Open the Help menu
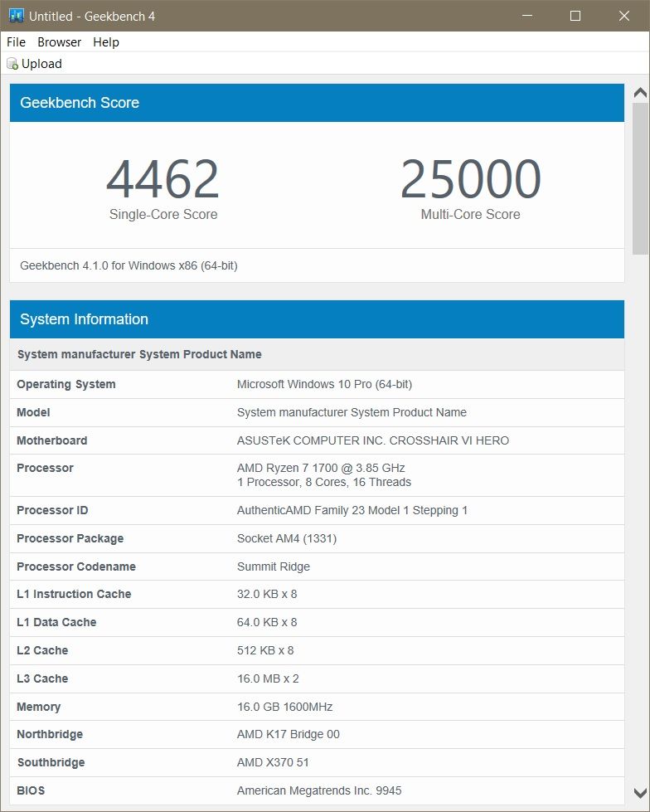650x812 pixels. click(x=106, y=42)
